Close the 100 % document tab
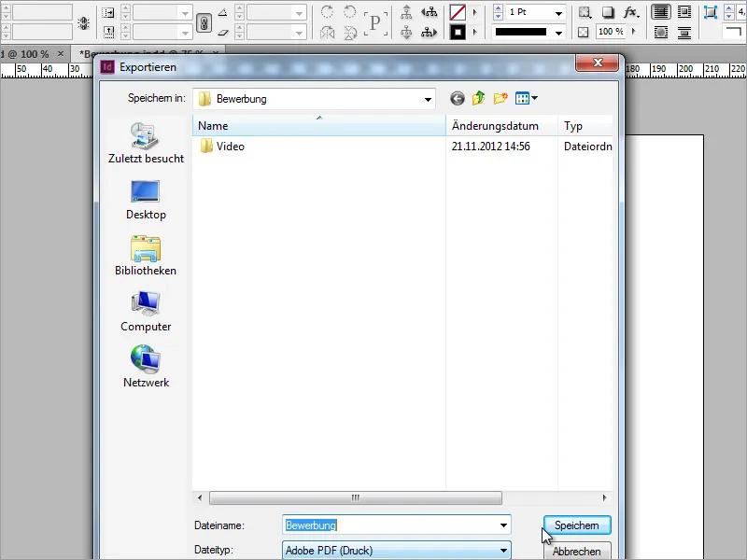 pos(61,54)
